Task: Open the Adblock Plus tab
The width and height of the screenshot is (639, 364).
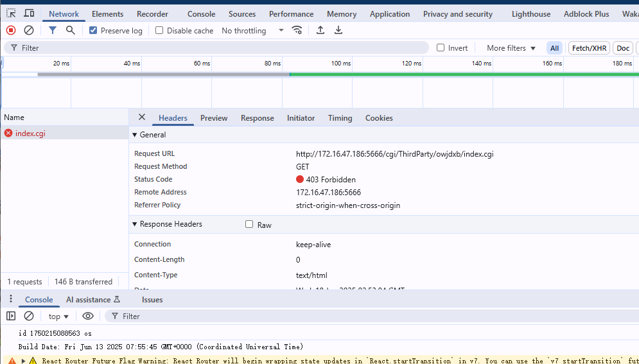Action: pyautogui.click(x=586, y=14)
